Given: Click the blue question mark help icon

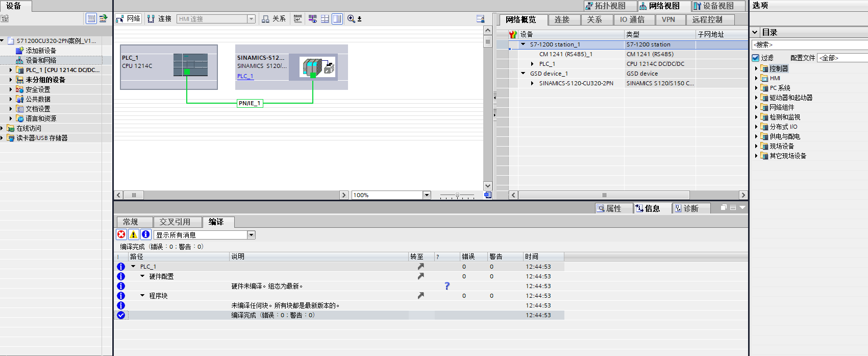Looking at the screenshot, I should coord(447,286).
